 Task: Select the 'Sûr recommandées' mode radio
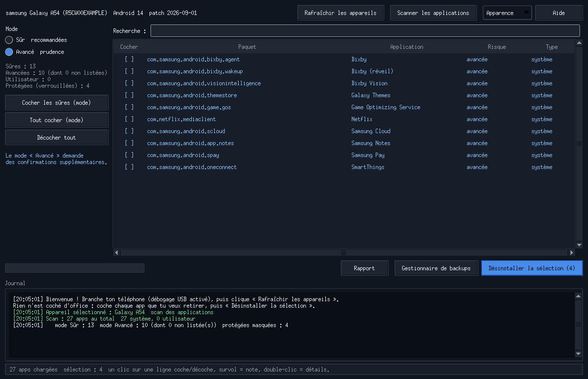(9, 40)
